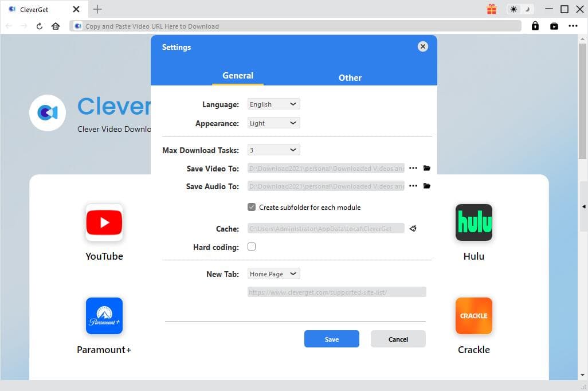The height and width of the screenshot is (391, 588).
Task: Open the New Tab dropdown
Action: [273, 273]
